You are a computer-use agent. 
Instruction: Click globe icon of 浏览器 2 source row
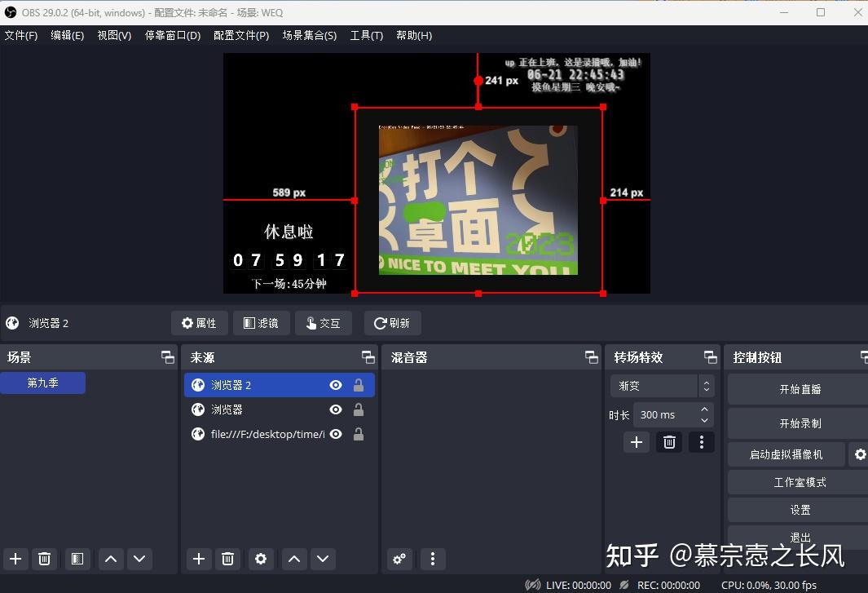tap(197, 385)
